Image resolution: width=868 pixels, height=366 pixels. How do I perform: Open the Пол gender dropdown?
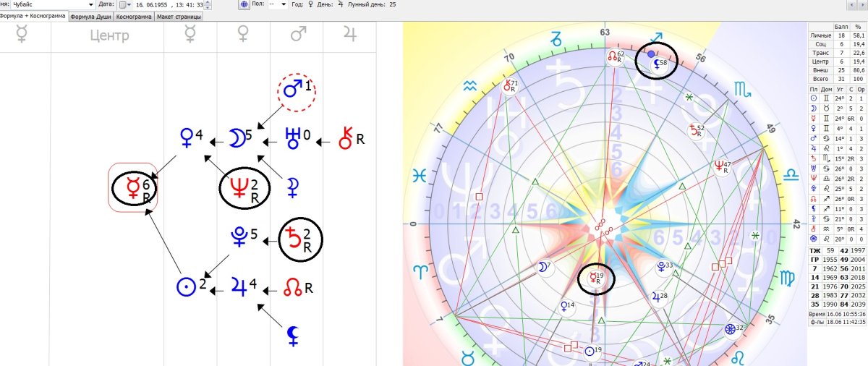pyautogui.click(x=282, y=4)
